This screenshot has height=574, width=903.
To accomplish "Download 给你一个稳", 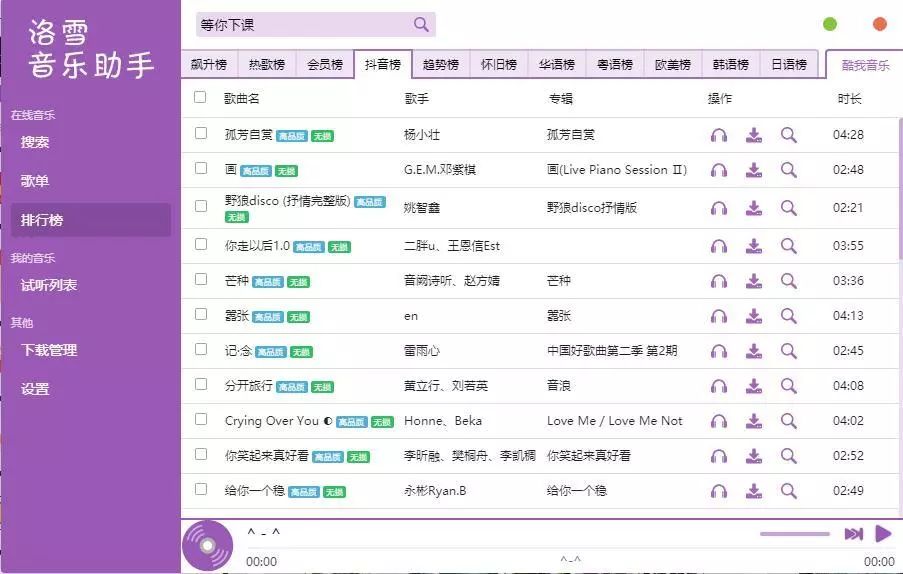I will (x=754, y=491).
